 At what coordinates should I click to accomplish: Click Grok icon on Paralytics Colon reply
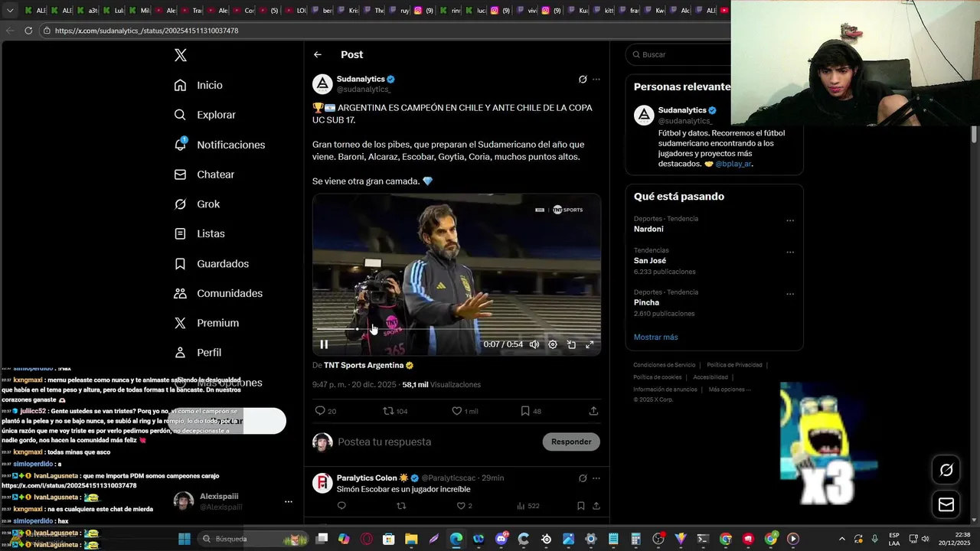583,478
